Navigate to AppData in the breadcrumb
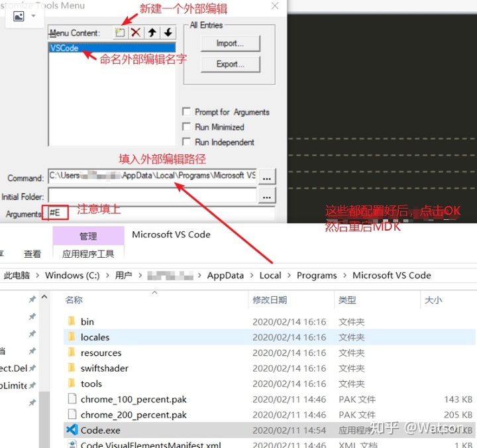Viewport: 477px width, 448px height. tap(225, 276)
